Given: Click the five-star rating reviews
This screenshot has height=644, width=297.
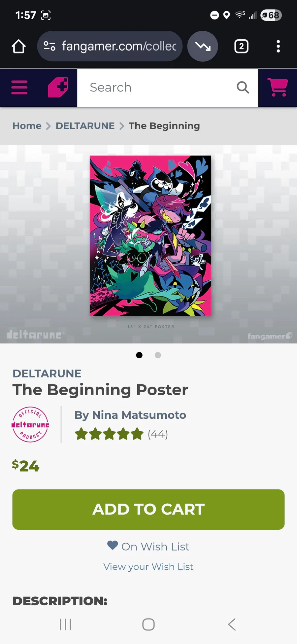Looking at the screenshot, I should 121,434.
